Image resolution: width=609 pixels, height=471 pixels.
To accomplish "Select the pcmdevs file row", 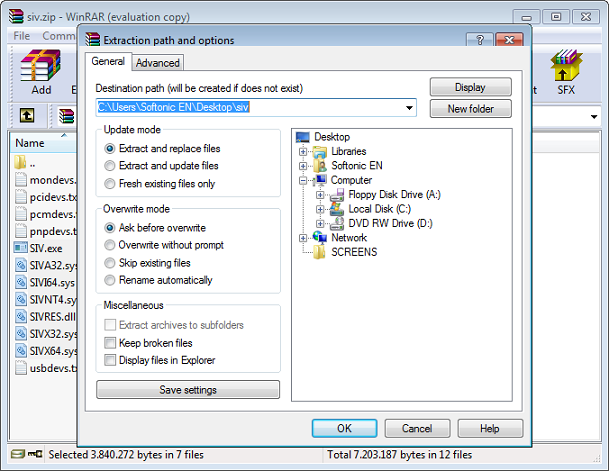I will 45,214.
